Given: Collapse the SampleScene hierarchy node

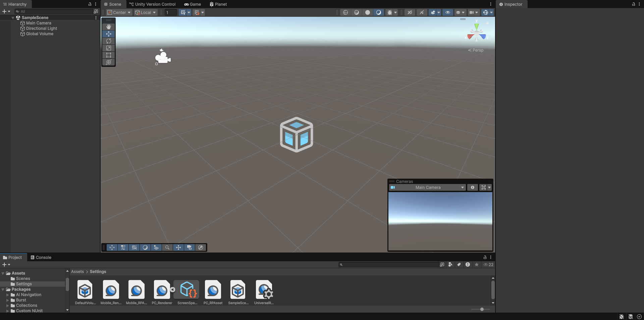Looking at the screenshot, I should coord(13,18).
